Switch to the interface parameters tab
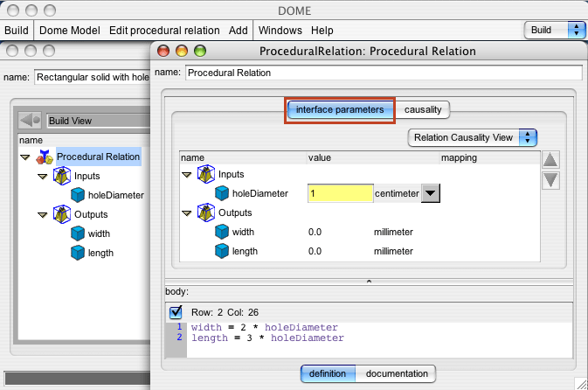This screenshot has width=588, height=390. click(340, 109)
